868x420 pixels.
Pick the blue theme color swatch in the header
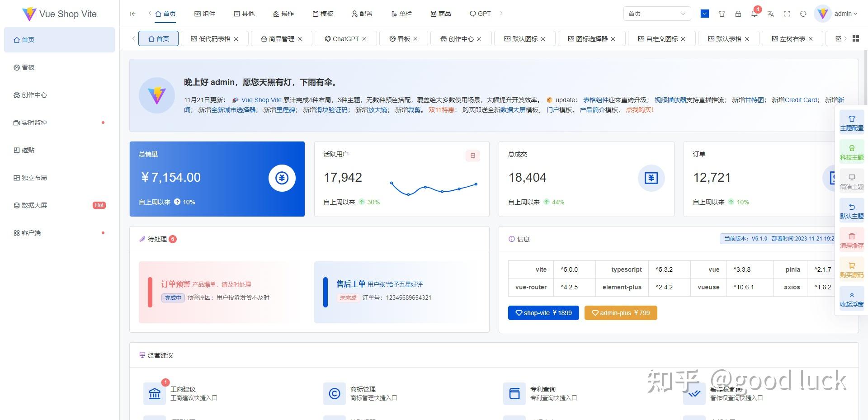704,14
